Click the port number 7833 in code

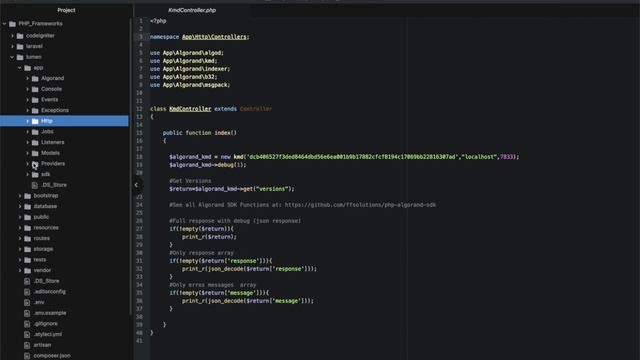[507, 157]
